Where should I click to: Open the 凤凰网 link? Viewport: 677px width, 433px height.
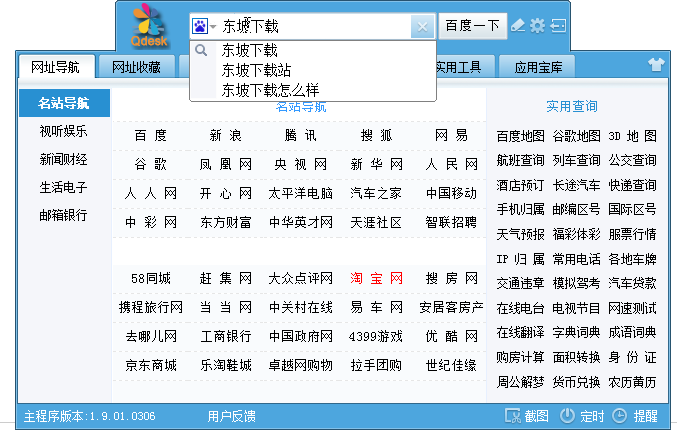[225, 164]
